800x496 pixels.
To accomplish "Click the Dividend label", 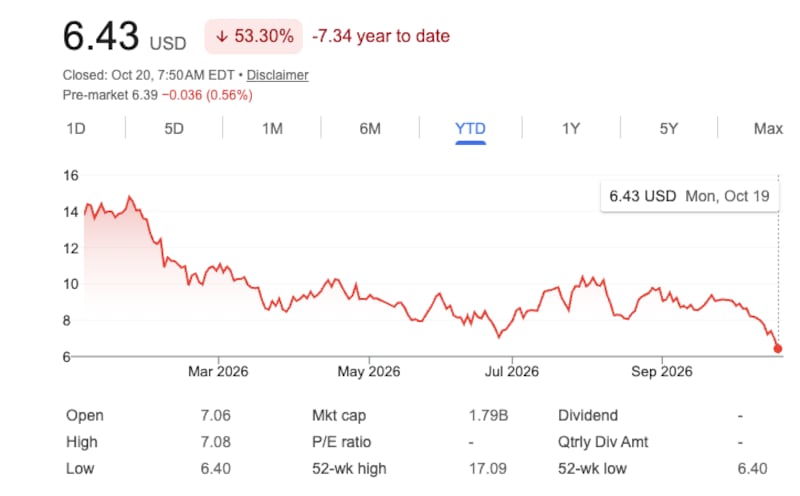I will pyautogui.click(x=588, y=415).
